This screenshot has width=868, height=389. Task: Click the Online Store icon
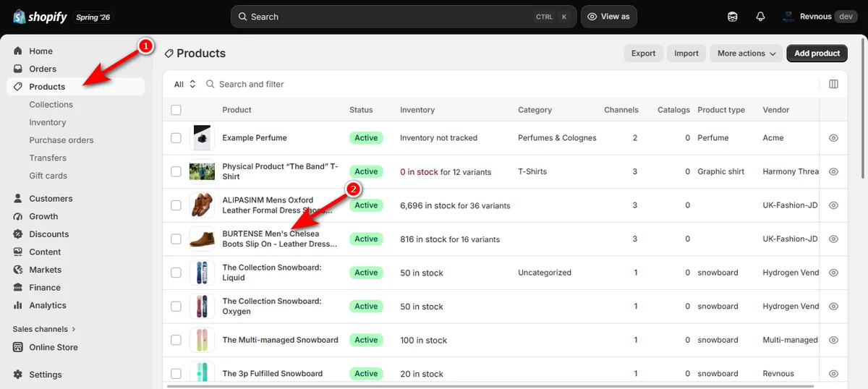click(18, 347)
